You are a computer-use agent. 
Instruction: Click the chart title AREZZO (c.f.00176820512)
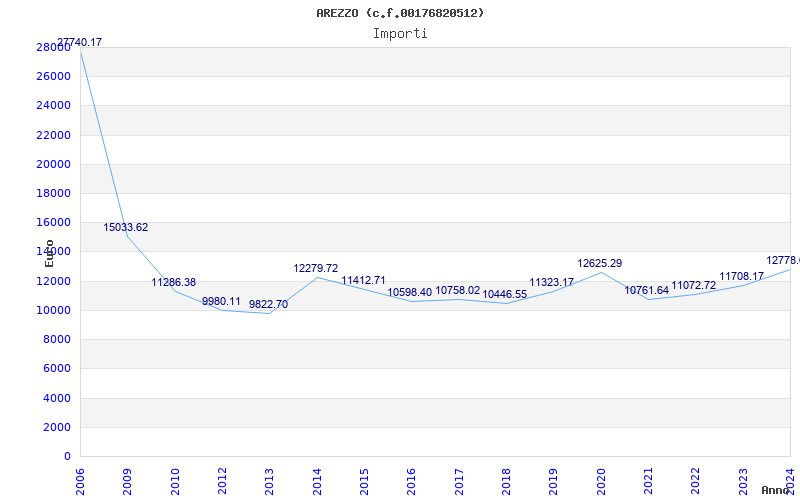pyautogui.click(x=400, y=13)
